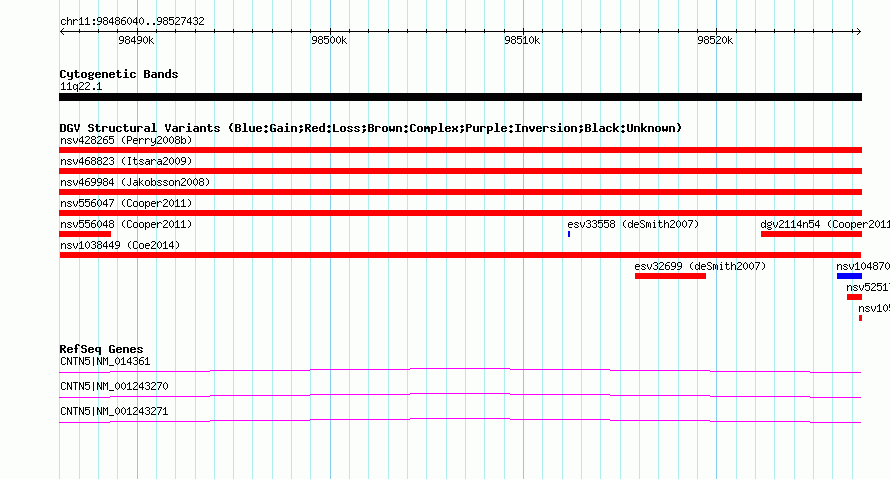Click the chr11:98486040..98527432 region label

132,21
